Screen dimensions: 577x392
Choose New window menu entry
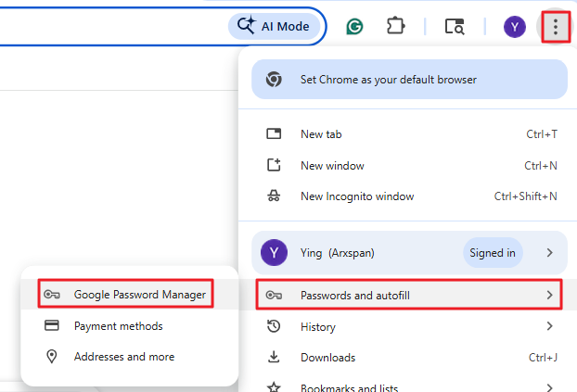pyautogui.click(x=332, y=166)
